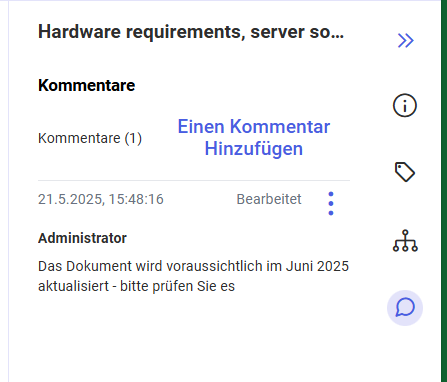Image resolution: width=447 pixels, height=382 pixels.
Task: Select the bold Kommentare section heading
Action: (86, 85)
